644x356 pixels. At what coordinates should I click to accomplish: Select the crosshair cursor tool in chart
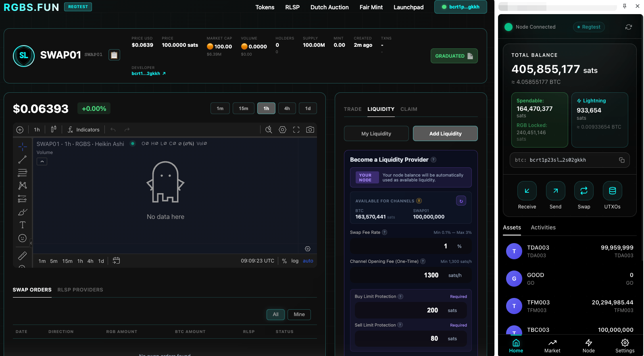pyautogui.click(x=23, y=146)
